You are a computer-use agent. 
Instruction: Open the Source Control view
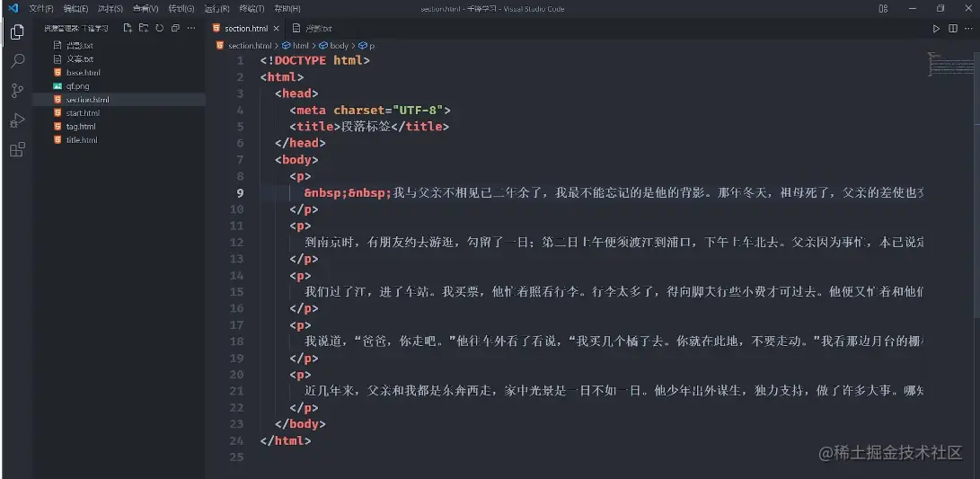[17, 91]
